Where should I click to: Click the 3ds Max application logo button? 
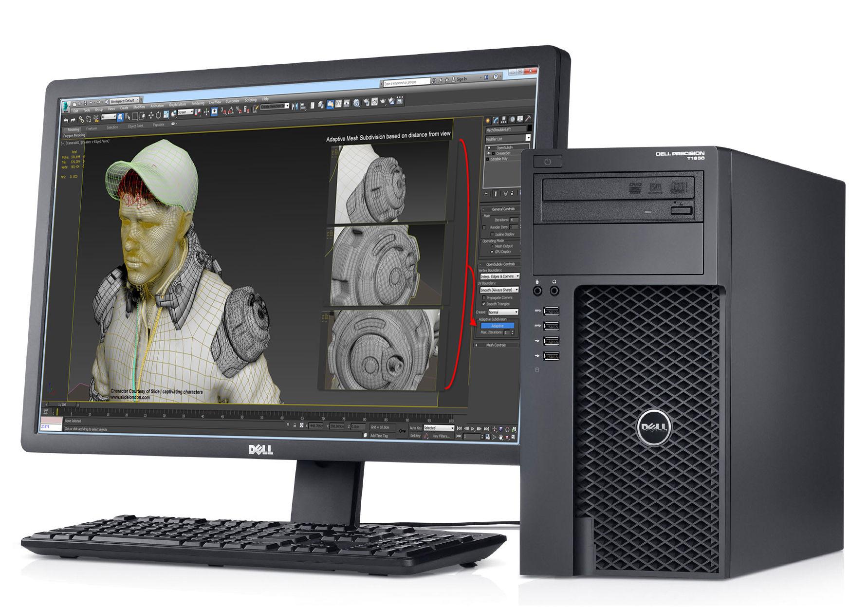tap(66, 107)
